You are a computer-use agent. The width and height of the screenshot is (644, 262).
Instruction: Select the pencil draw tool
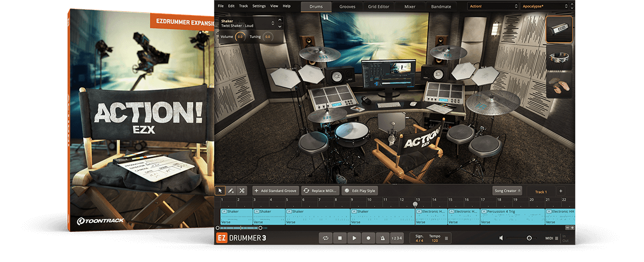pyautogui.click(x=231, y=191)
